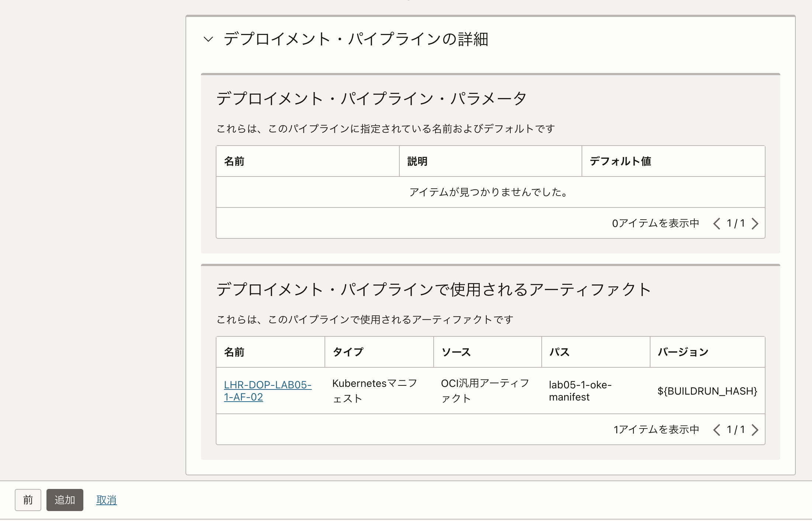Click デフォルト値 column header
812x521 pixels.
click(x=620, y=161)
